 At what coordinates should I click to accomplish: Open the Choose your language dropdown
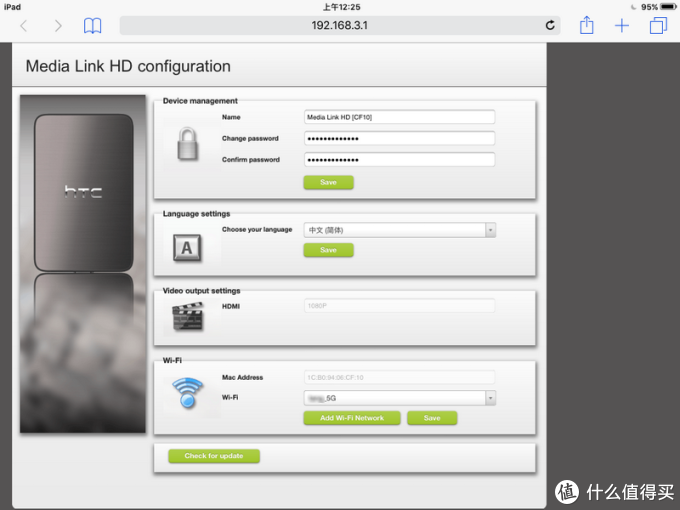point(399,230)
